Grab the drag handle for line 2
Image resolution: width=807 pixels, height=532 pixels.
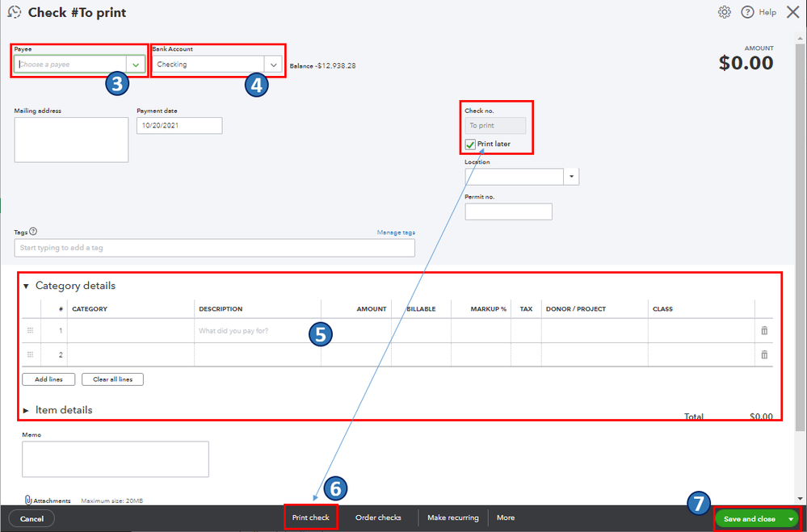[x=31, y=354]
